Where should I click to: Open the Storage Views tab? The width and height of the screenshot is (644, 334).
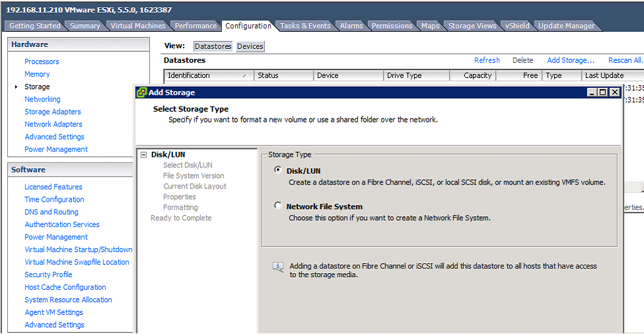(x=472, y=26)
